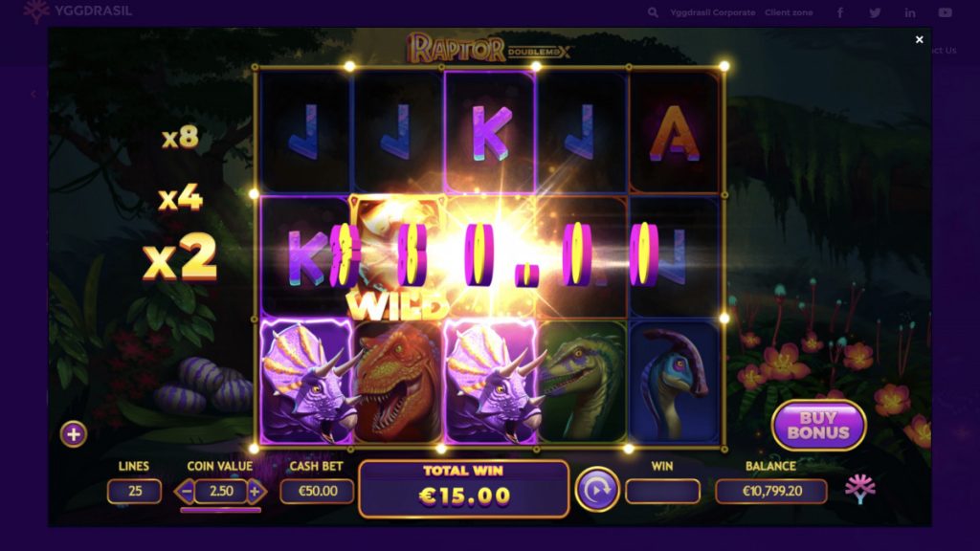Open the YouTube icon link

pyautogui.click(x=945, y=12)
